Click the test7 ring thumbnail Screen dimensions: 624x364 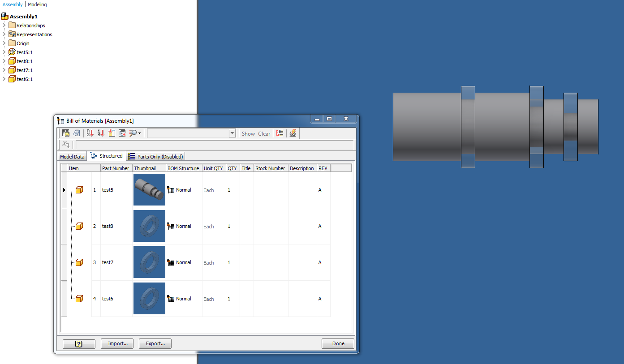pyautogui.click(x=149, y=262)
